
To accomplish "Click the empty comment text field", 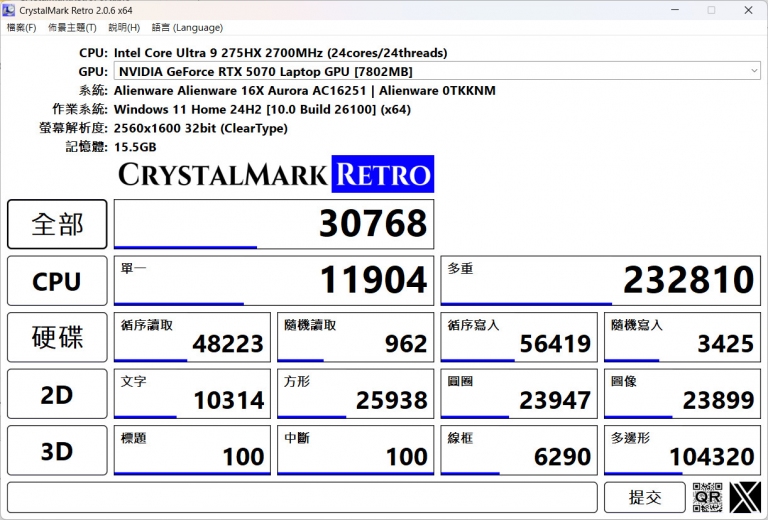I will [x=302, y=497].
